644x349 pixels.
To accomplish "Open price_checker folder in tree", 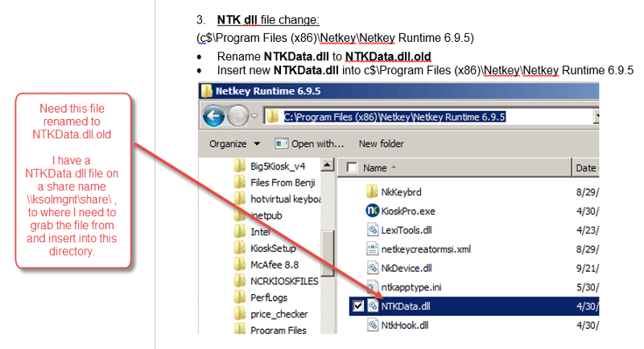I will coord(279,314).
